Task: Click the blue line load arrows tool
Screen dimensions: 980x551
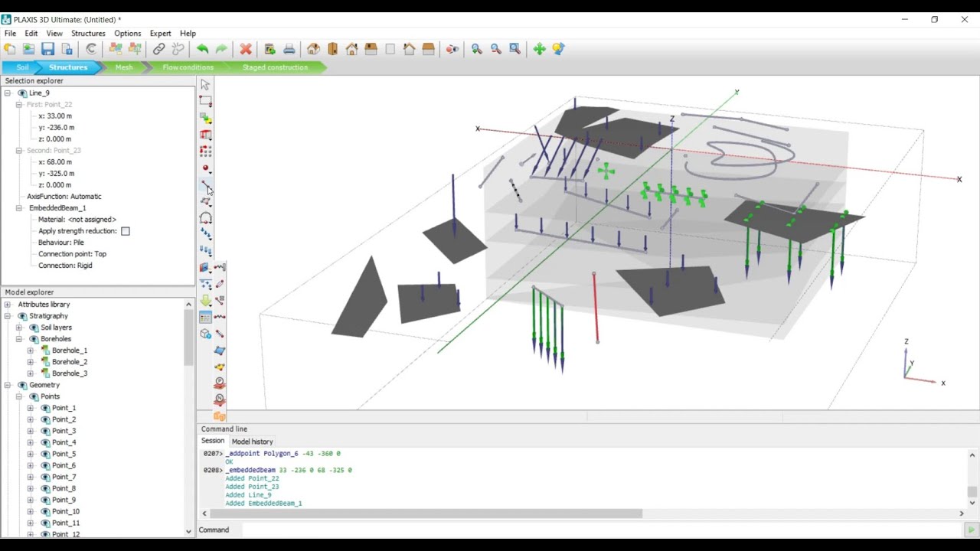Action: (205, 234)
